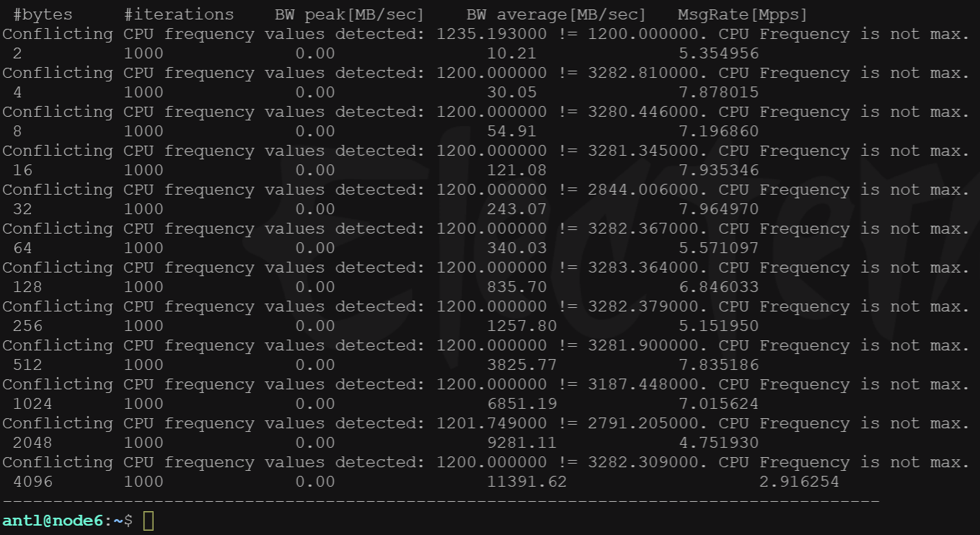Screen dimensions: 980x535
Task: Click the message rate 7.196860
Action: point(719,131)
